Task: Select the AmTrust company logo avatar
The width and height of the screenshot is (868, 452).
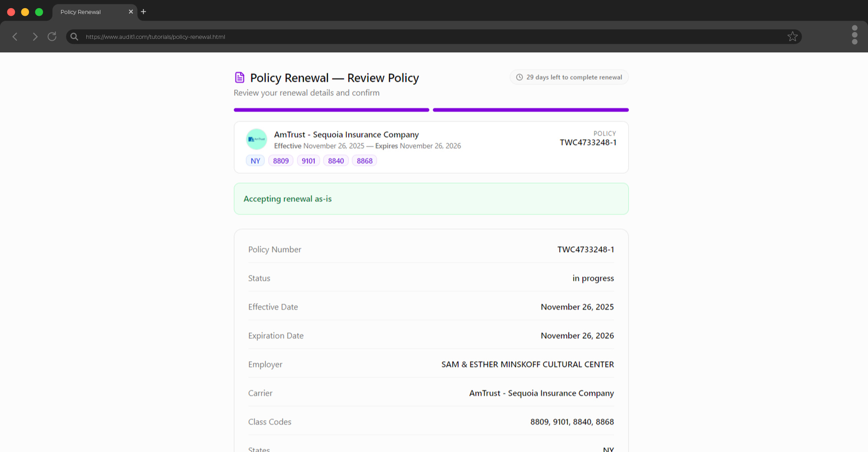Action: 256,139
